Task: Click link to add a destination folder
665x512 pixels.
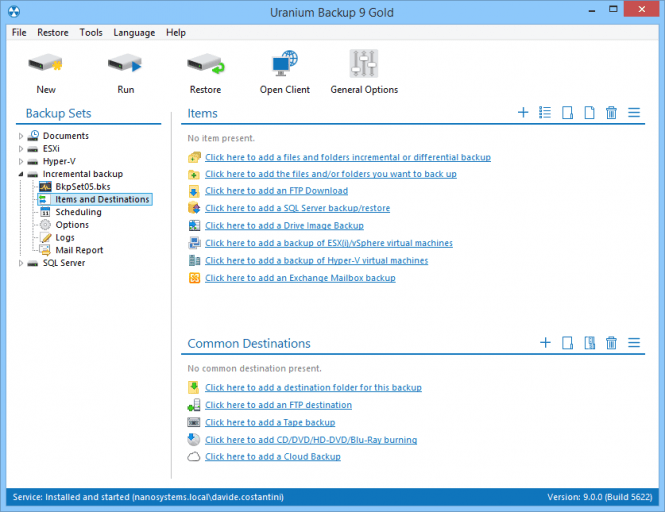Action: point(313,388)
